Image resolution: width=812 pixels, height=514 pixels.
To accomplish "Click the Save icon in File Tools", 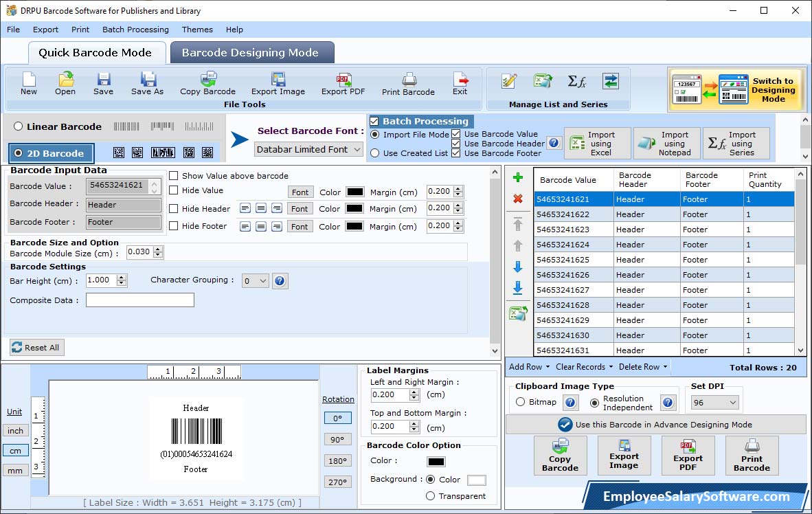I will [103, 84].
